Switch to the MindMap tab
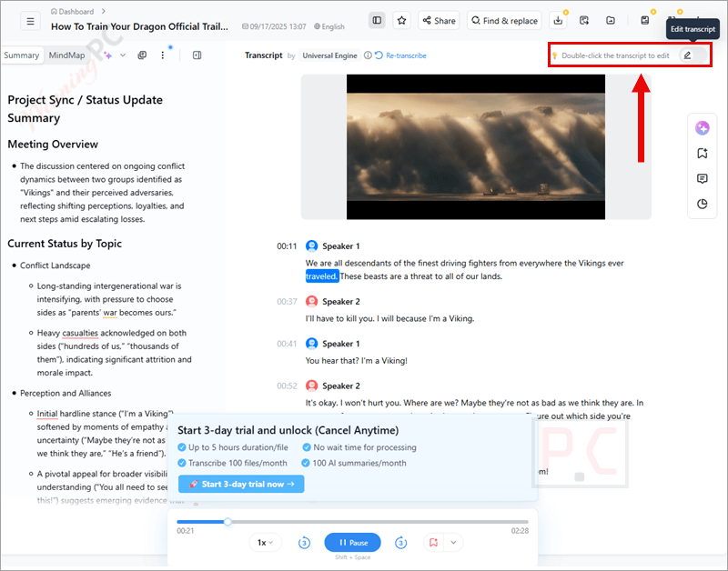This screenshot has height=571, width=728. [66, 55]
